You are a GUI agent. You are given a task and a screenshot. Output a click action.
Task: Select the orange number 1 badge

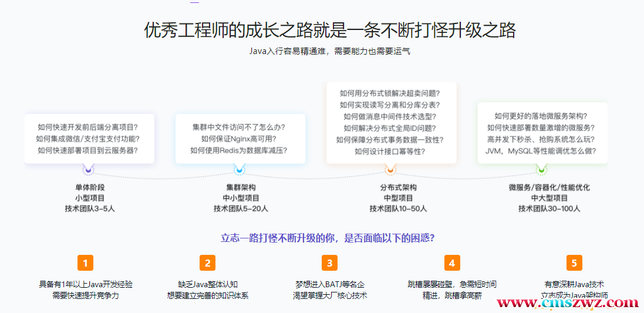point(85,262)
